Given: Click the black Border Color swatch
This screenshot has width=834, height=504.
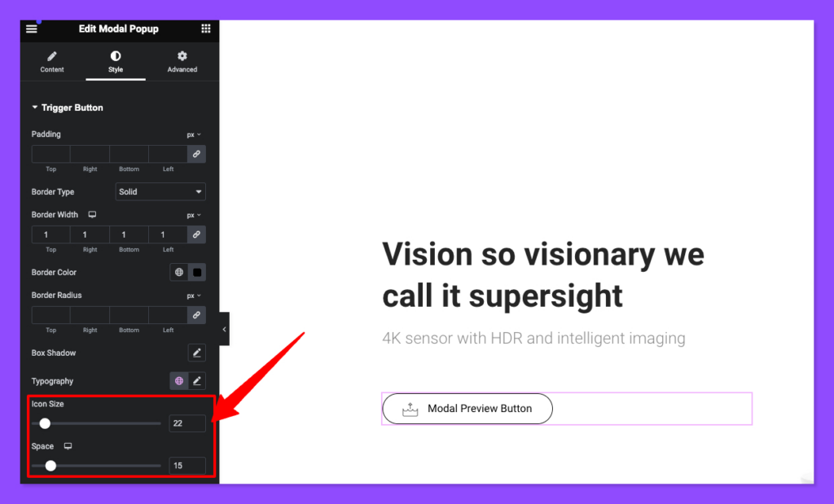Looking at the screenshot, I should point(197,272).
